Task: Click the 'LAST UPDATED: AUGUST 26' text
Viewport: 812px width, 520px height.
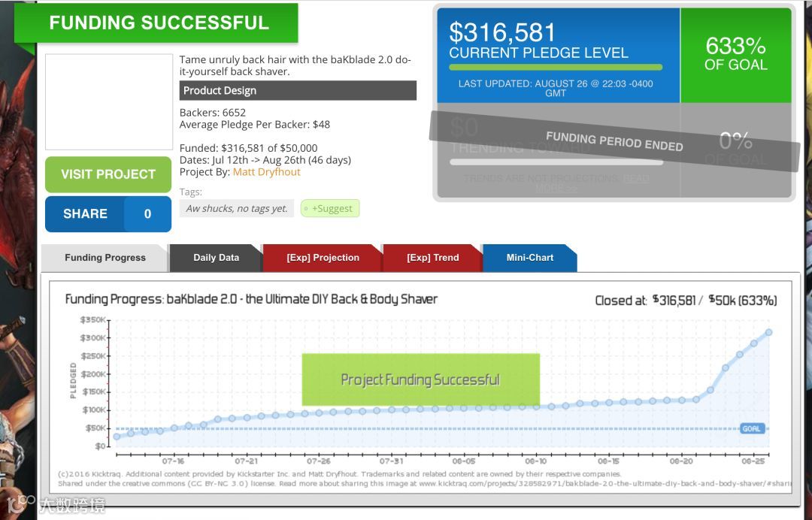Action: point(556,88)
